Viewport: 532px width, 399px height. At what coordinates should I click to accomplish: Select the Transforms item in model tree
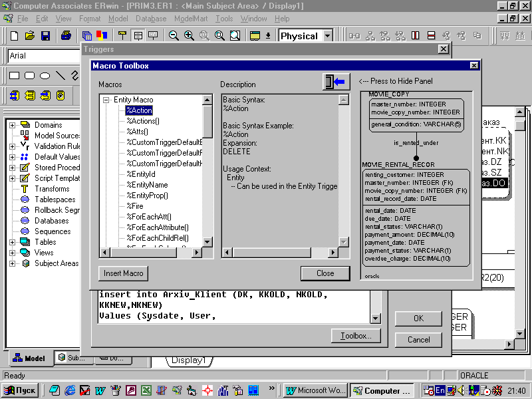52,189
